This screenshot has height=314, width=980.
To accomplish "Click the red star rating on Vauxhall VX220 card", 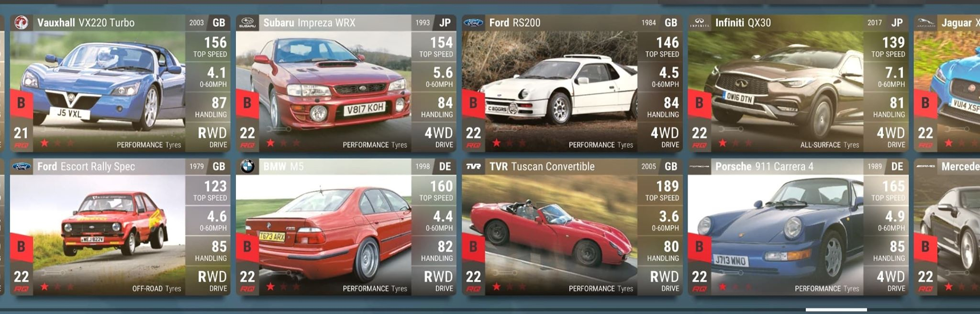I will [x=45, y=143].
